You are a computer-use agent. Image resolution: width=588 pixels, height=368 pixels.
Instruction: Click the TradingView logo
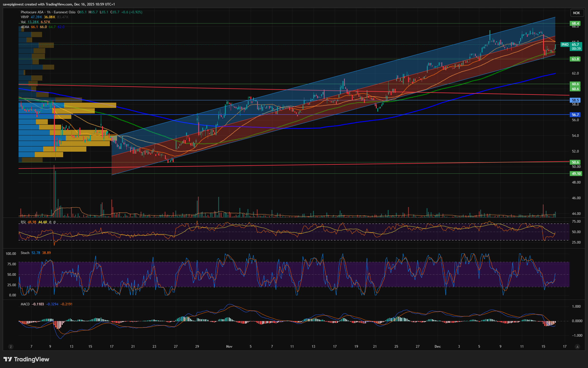pyautogui.click(x=26, y=359)
